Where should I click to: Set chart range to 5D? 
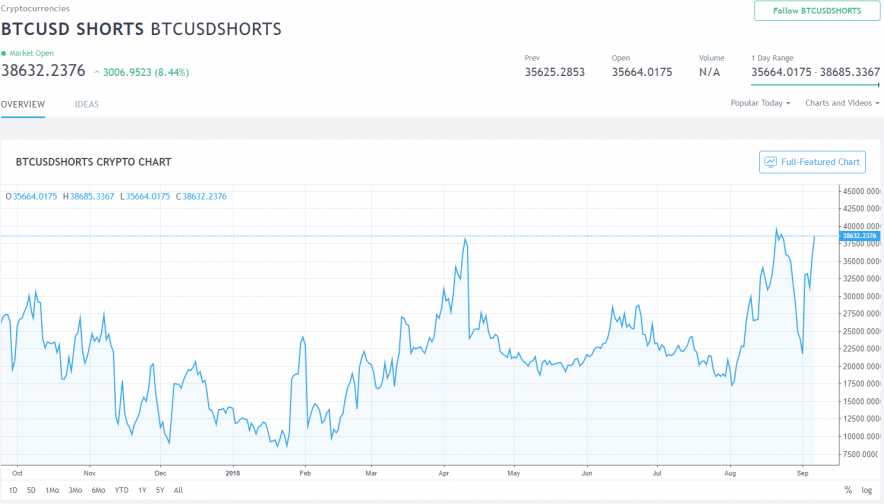(x=31, y=490)
